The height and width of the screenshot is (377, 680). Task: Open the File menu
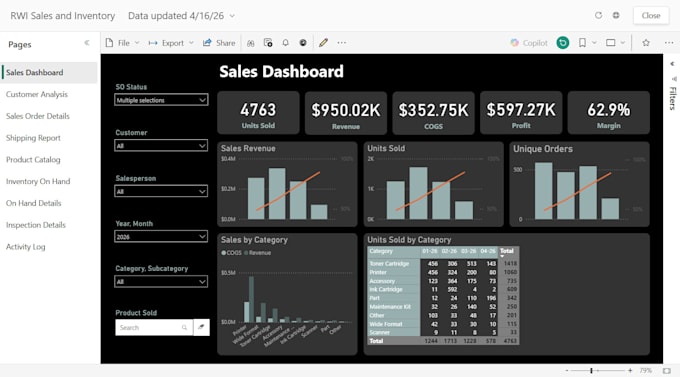pyautogui.click(x=122, y=43)
